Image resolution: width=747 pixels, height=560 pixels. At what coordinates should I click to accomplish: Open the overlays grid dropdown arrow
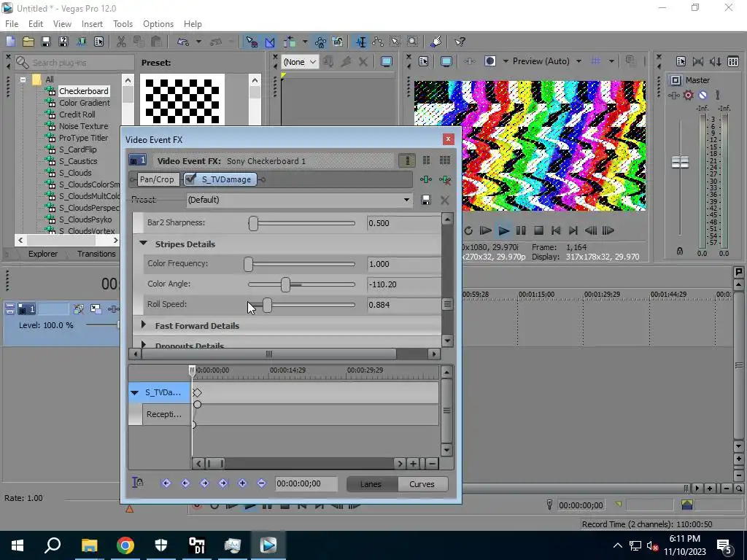(x=611, y=61)
